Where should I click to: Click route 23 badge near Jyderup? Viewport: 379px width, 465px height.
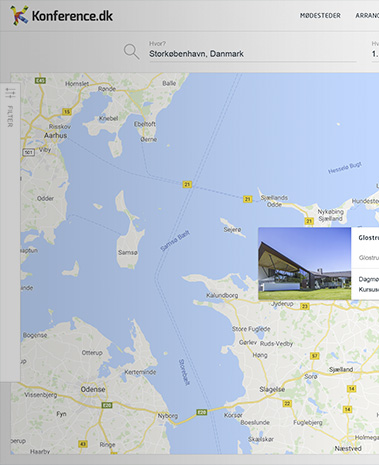(x=304, y=306)
